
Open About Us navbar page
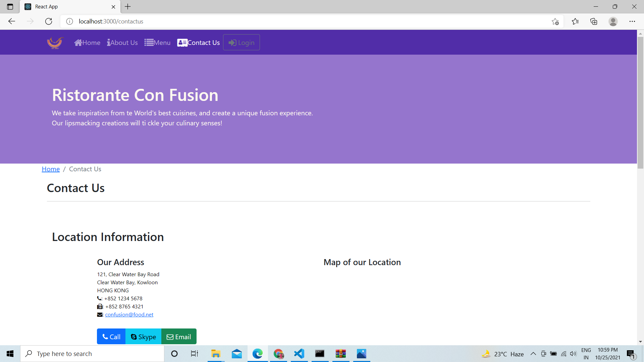point(122,43)
